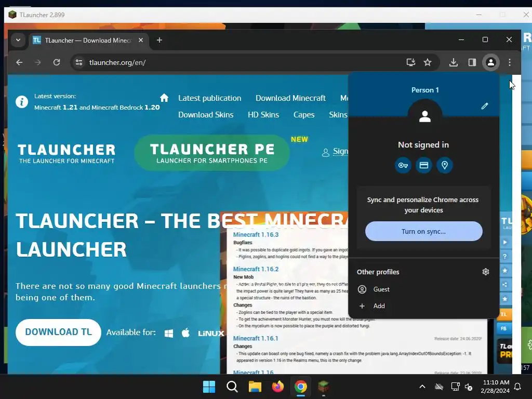Open a new tab with the plus button

coord(159,40)
